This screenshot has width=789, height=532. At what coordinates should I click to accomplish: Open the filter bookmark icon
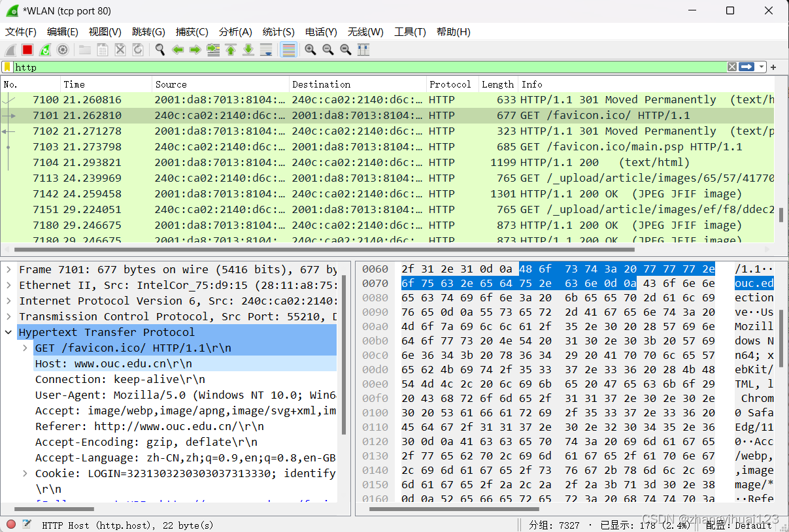pos(8,67)
